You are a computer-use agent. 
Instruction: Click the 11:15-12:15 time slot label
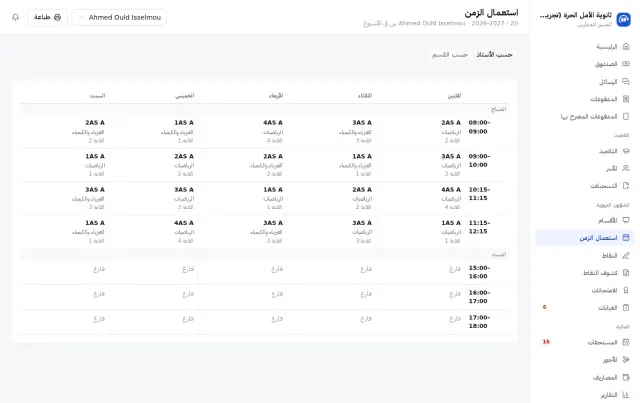[x=479, y=227]
